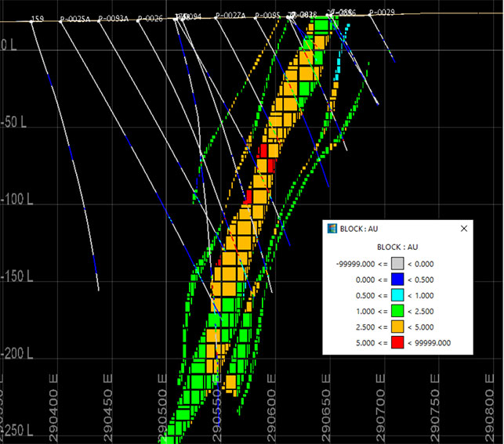Select the P-0029 drillhole collar label

pos(382,13)
